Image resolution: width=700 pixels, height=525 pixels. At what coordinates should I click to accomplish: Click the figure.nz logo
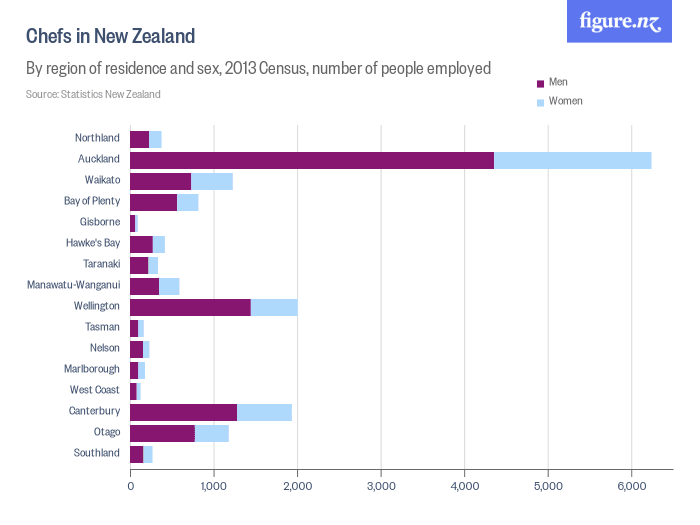(x=619, y=22)
